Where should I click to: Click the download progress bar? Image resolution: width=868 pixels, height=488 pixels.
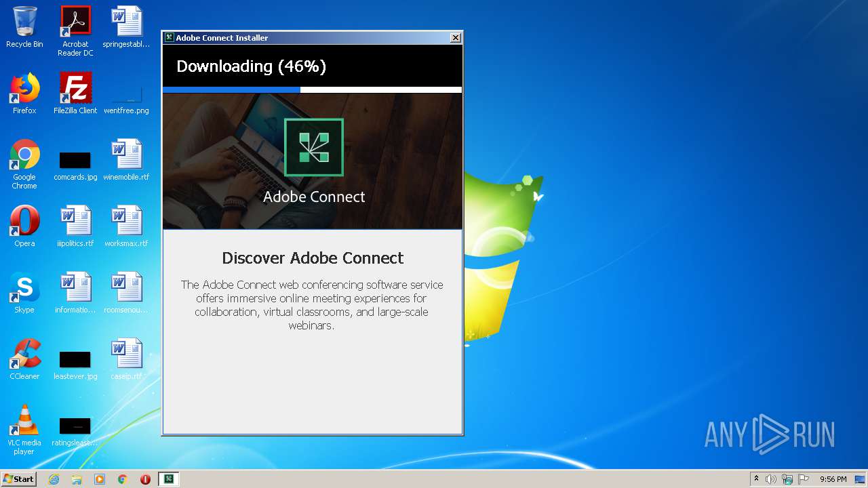click(313, 89)
